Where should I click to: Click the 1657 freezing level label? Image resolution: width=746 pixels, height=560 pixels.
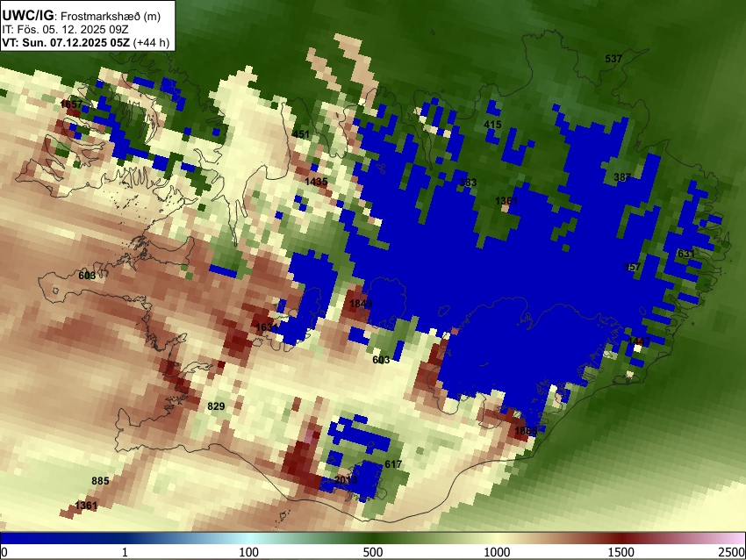71,104
